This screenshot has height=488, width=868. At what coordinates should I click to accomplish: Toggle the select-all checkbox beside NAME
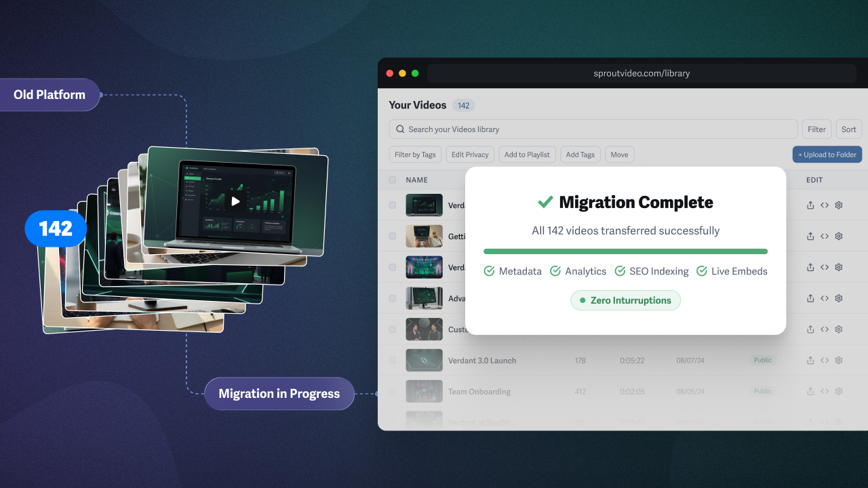[393, 180]
